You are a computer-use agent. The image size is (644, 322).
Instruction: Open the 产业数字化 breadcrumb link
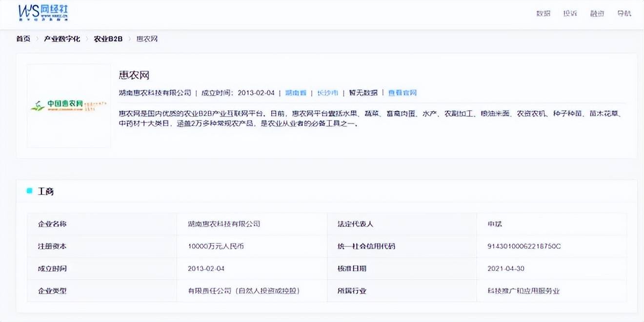62,39
